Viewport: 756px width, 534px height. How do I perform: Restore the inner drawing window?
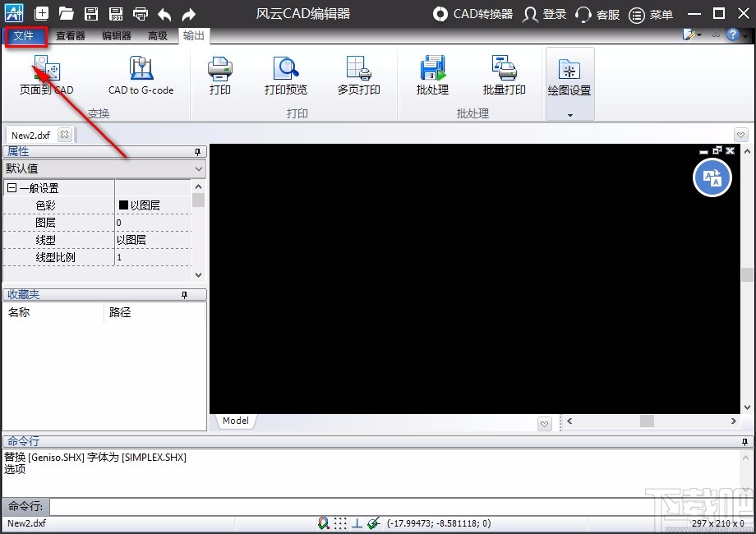(717, 150)
